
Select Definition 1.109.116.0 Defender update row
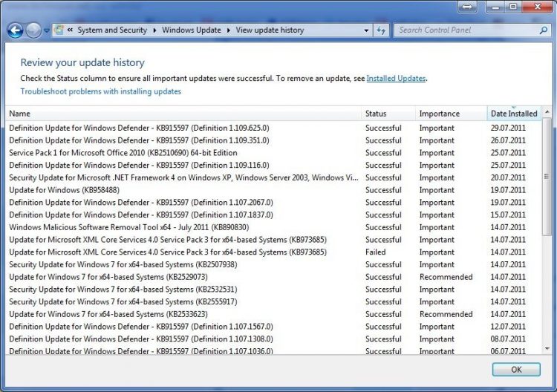click(273, 166)
